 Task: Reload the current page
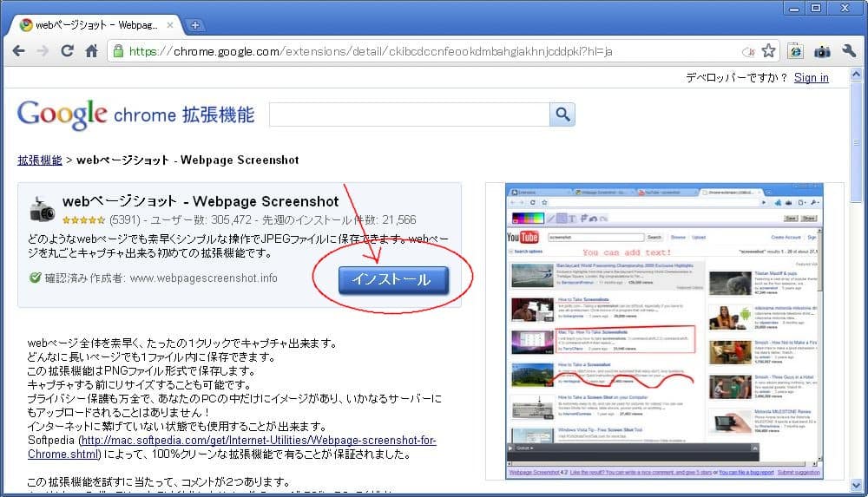[67, 51]
